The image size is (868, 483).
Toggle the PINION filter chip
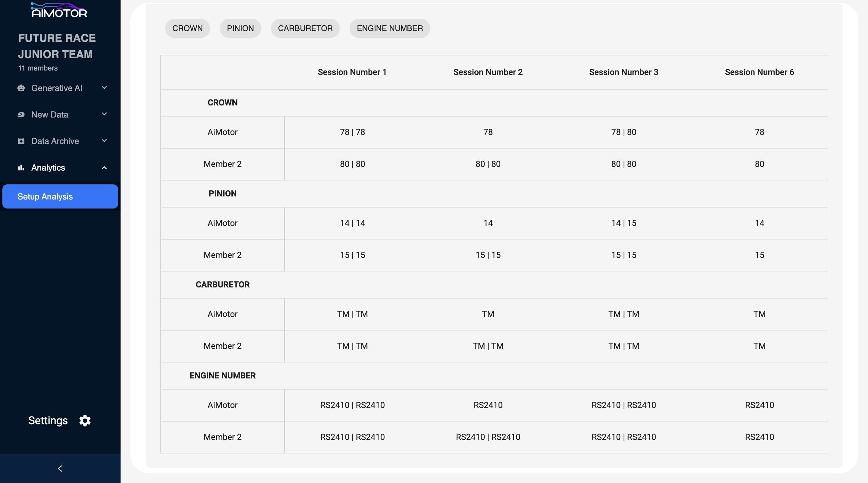coord(240,28)
